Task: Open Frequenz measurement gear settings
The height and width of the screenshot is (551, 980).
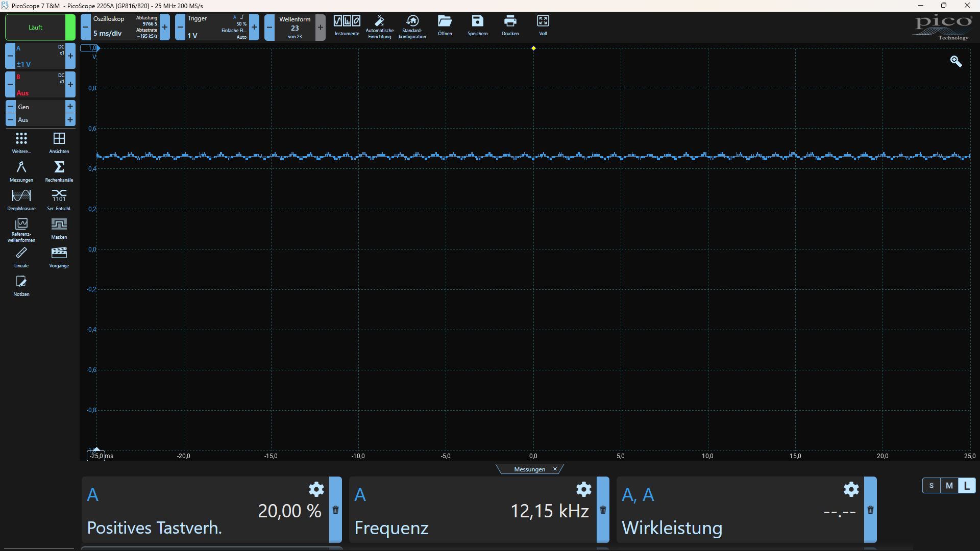Action: point(583,490)
